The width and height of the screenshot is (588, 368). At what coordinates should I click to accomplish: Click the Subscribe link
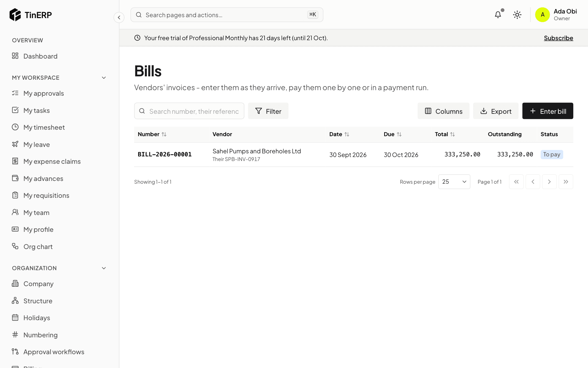(x=558, y=38)
